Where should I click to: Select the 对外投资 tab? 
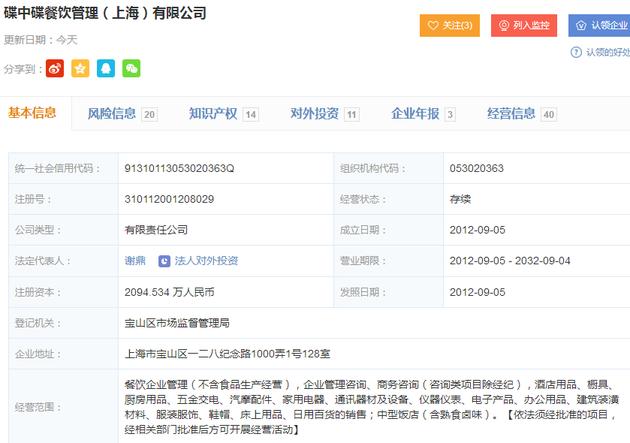325,114
